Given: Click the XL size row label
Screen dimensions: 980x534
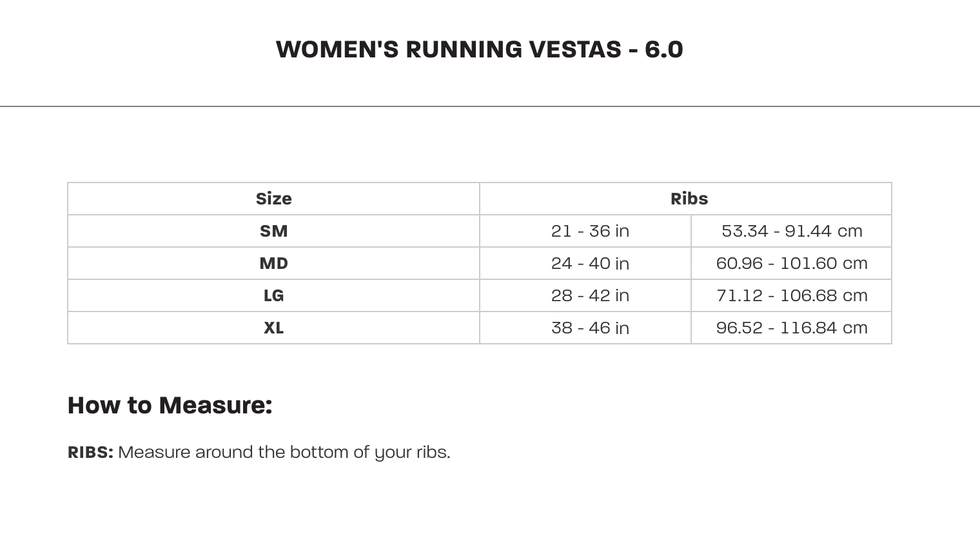Looking at the screenshot, I should pos(273,328).
